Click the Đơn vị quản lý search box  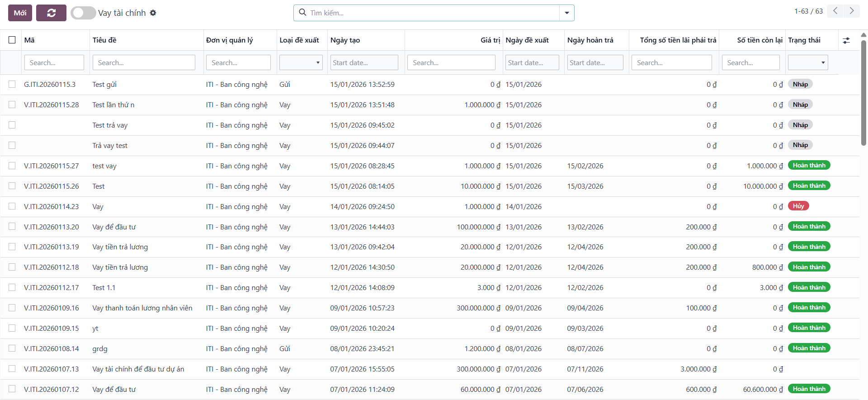(238, 62)
